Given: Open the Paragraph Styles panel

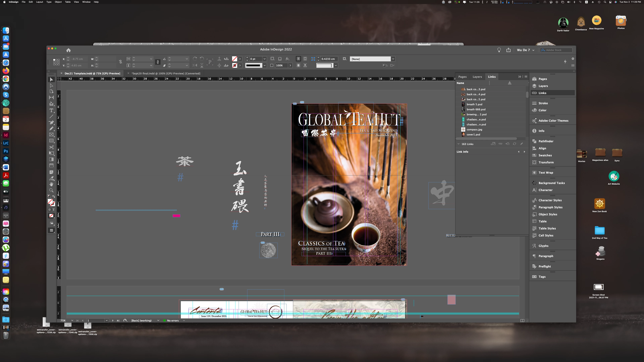Looking at the screenshot, I should (x=550, y=207).
